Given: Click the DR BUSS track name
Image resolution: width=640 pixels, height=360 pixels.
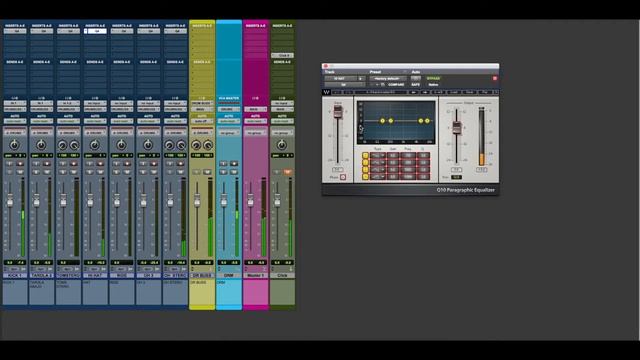Looking at the screenshot, I should (x=202, y=276).
